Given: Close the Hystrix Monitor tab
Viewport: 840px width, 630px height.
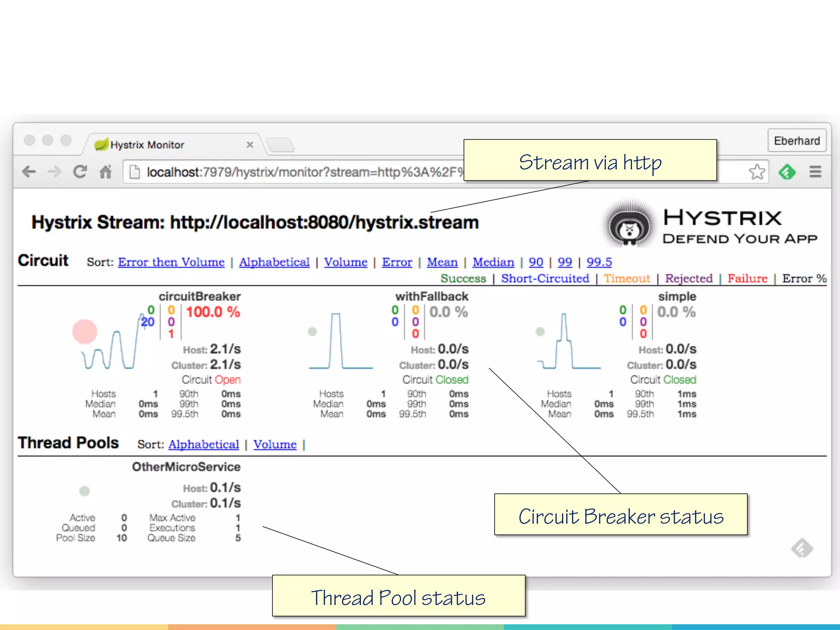Looking at the screenshot, I should tap(250, 145).
